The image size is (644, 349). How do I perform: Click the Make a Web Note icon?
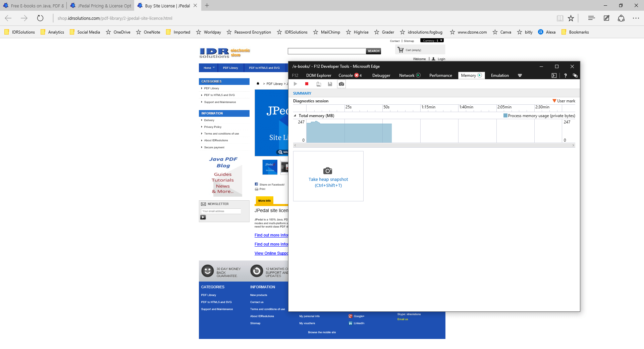click(606, 18)
